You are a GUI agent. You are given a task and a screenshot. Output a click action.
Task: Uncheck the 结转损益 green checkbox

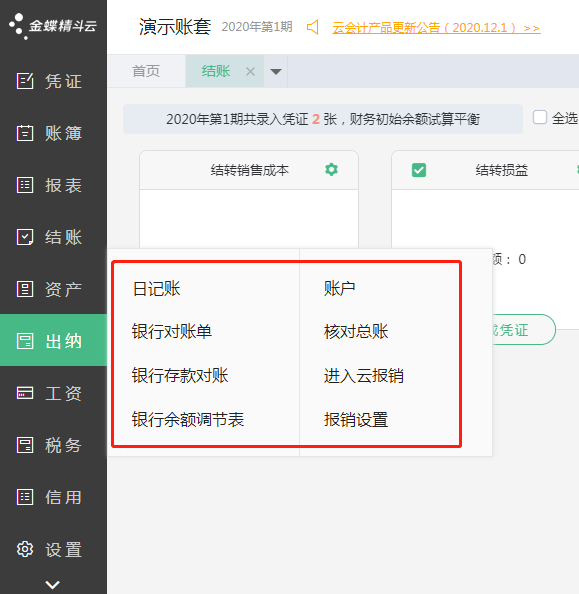pyautogui.click(x=419, y=170)
